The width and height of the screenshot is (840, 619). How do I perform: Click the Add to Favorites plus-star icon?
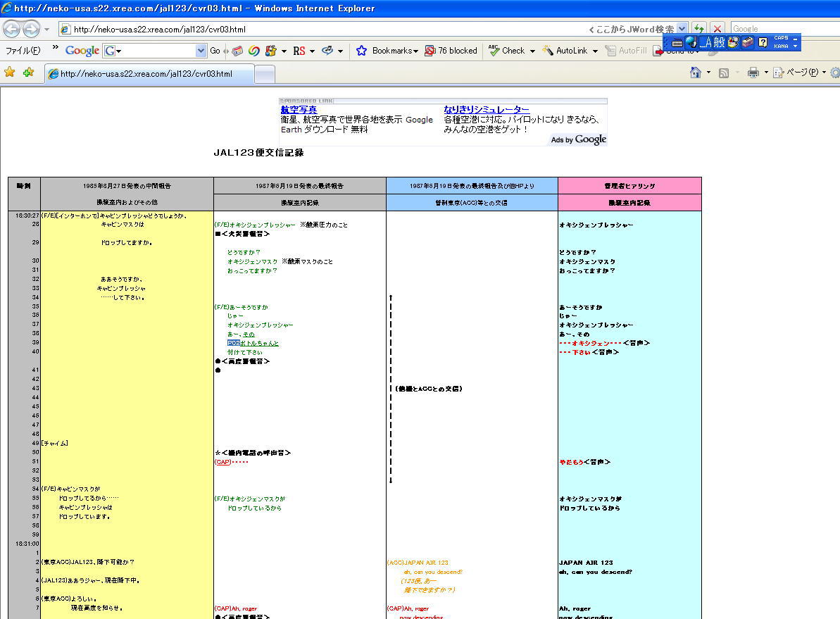tap(28, 73)
